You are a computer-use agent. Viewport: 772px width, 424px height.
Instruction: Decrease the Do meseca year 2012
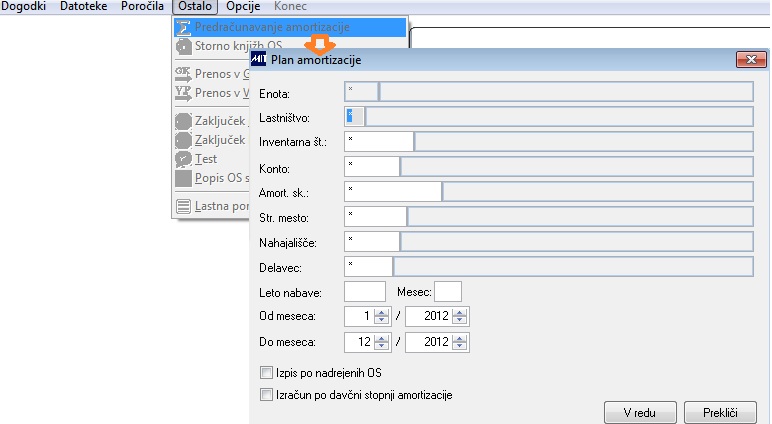coord(459,346)
